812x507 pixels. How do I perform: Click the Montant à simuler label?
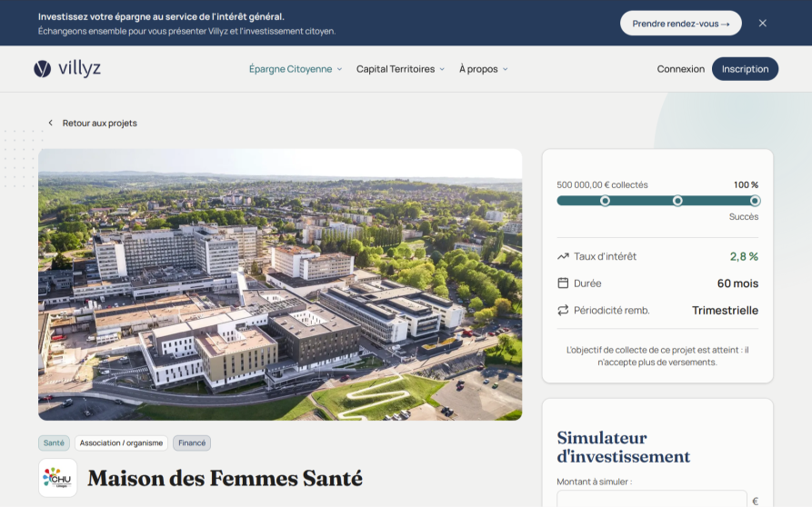tap(594, 482)
